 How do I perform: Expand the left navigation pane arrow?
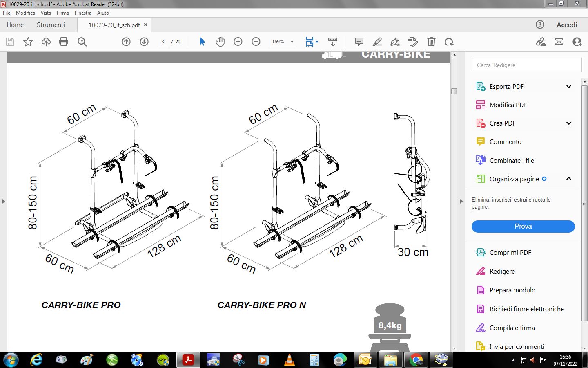tap(3, 201)
